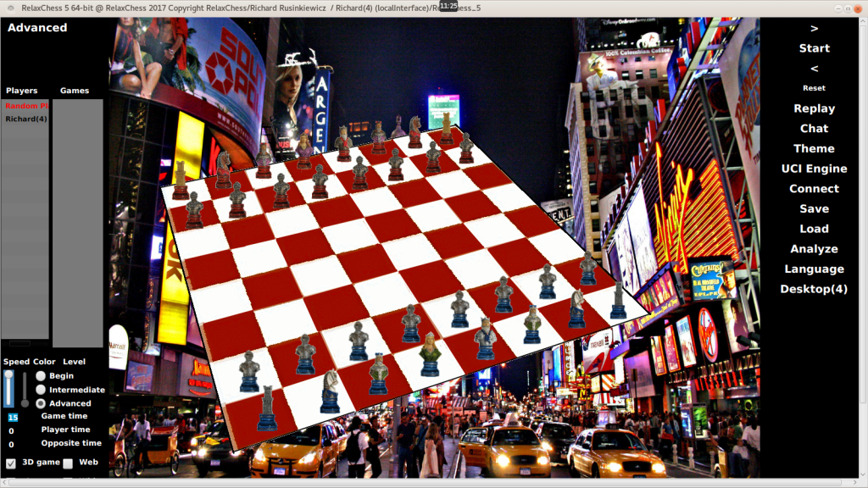Click inside the empty Games list
Screen dimensions: 868x488
[77, 223]
